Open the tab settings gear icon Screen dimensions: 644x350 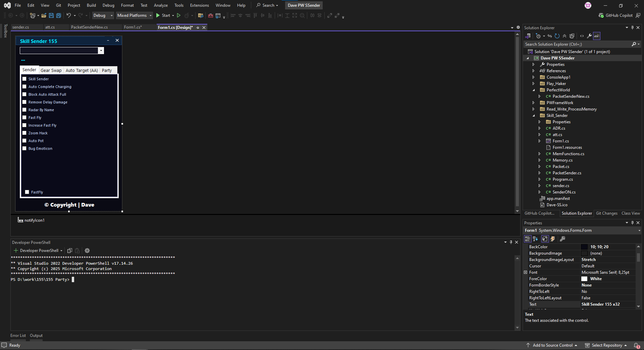coord(518,28)
